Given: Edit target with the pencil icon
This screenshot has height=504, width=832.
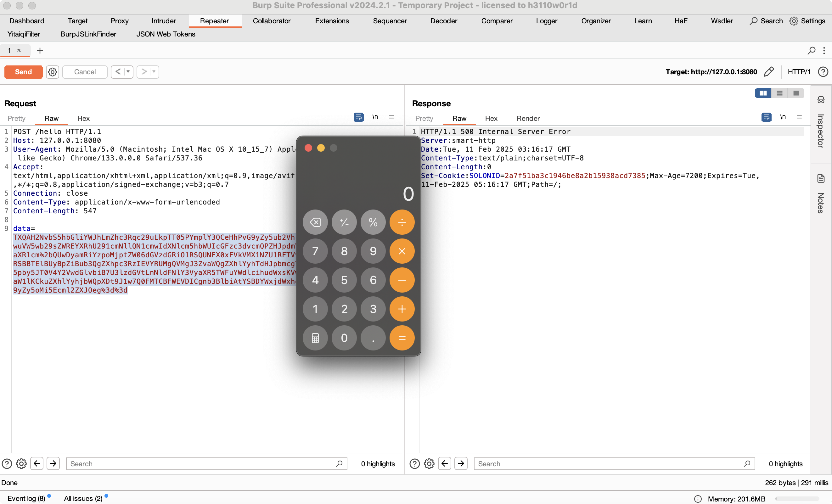Looking at the screenshot, I should [x=769, y=72].
